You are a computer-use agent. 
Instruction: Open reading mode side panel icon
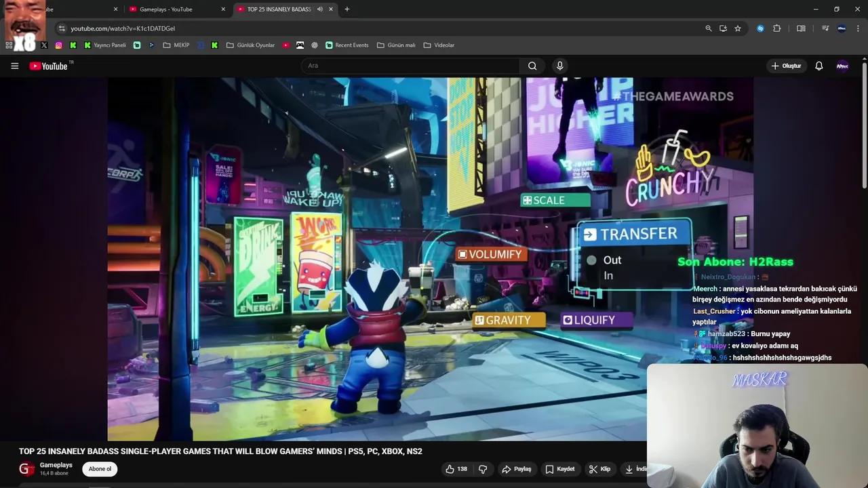pyautogui.click(x=801, y=28)
